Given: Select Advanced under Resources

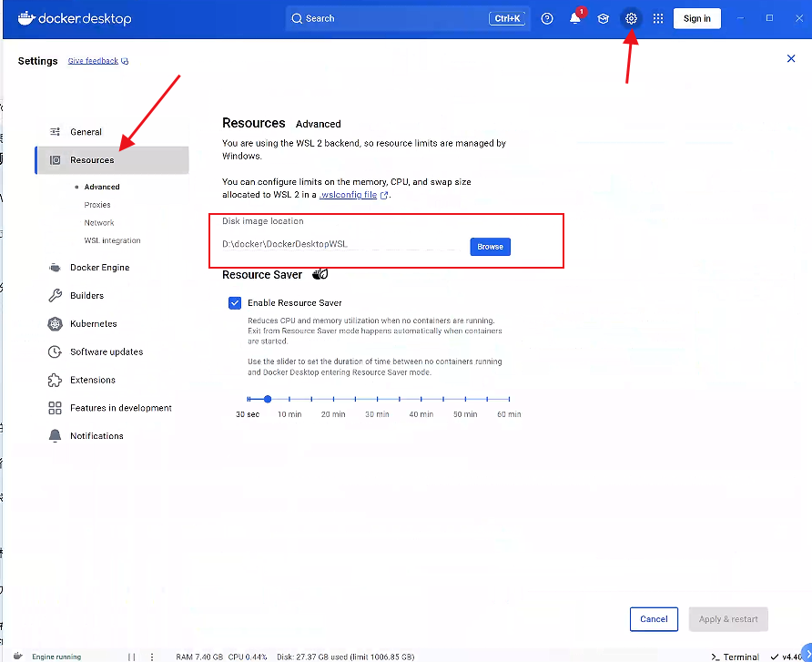Looking at the screenshot, I should (x=102, y=187).
